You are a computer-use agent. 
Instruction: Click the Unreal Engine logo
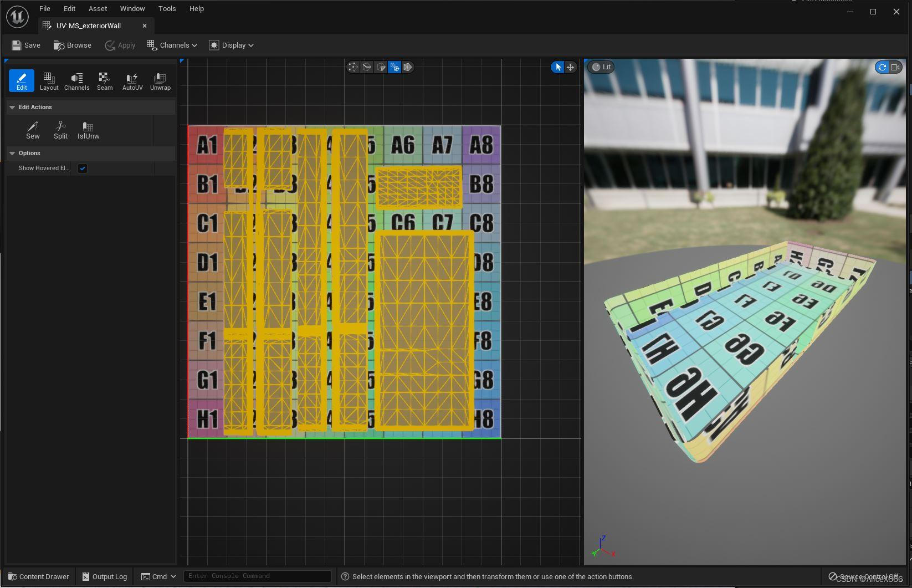(17, 17)
